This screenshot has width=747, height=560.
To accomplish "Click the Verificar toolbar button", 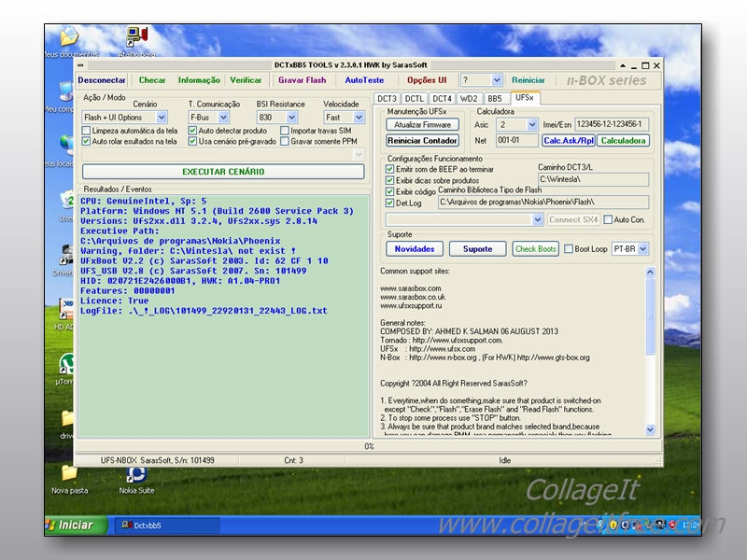I will tap(246, 80).
